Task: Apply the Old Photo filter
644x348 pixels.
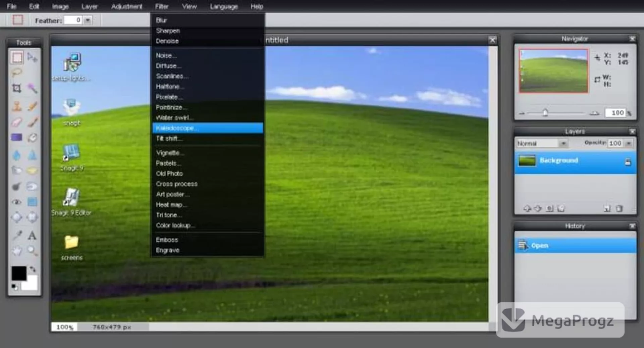Action: pos(208,173)
